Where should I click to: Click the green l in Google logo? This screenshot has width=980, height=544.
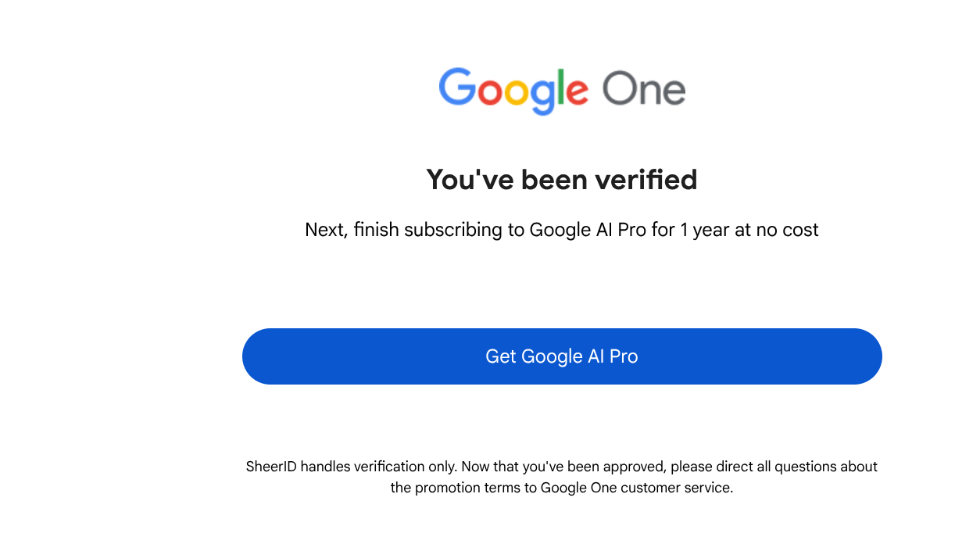[x=562, y=88]
